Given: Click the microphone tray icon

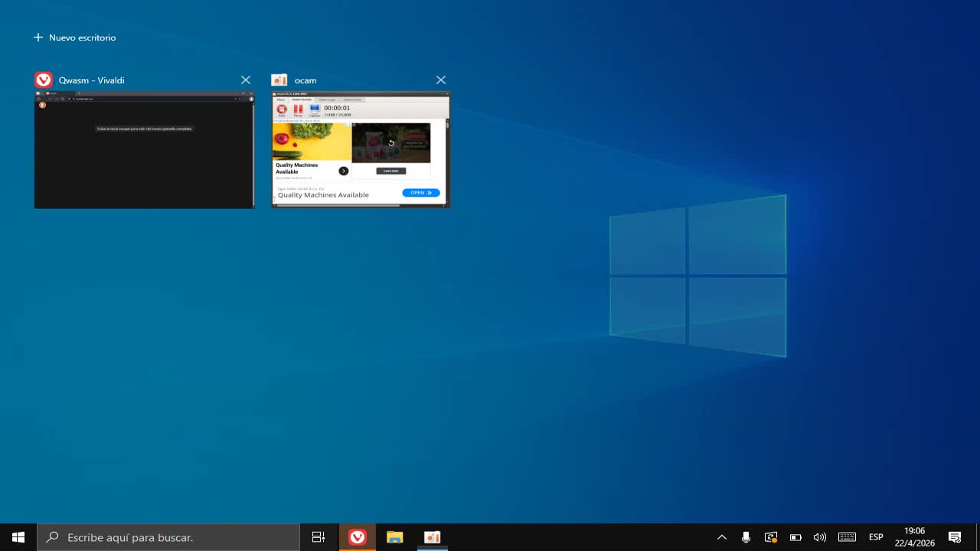Looking at the screenshot, I should coord(746,537).
